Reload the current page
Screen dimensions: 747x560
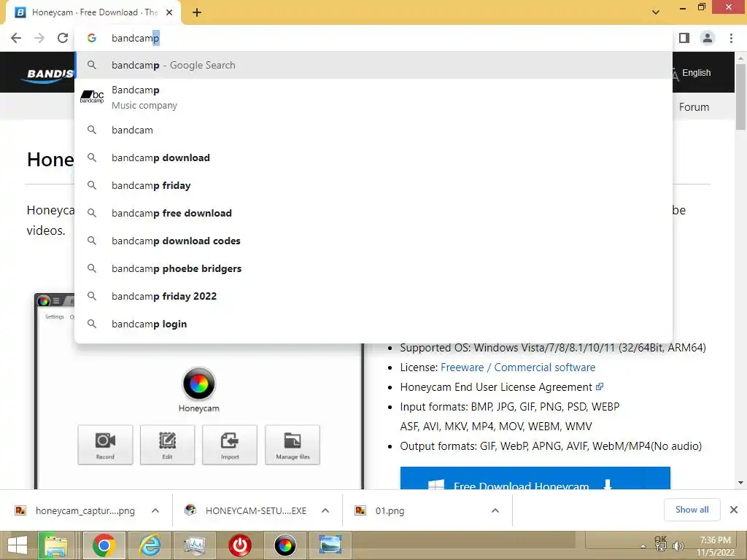click(63, 38)
